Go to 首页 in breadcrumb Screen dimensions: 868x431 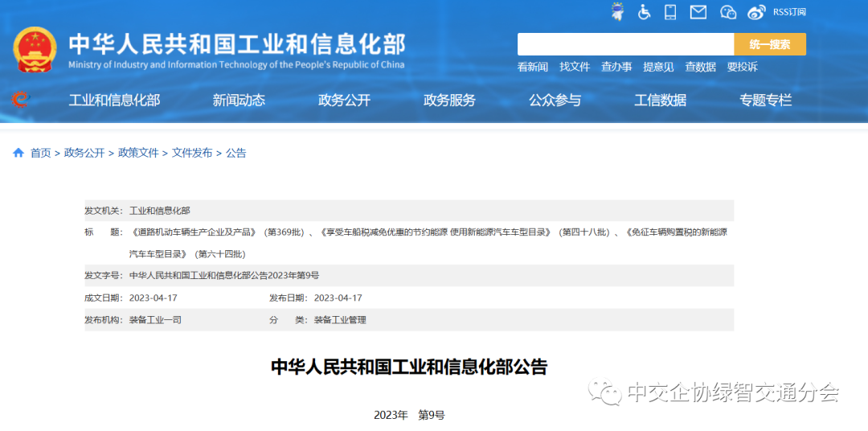point(40,154)
